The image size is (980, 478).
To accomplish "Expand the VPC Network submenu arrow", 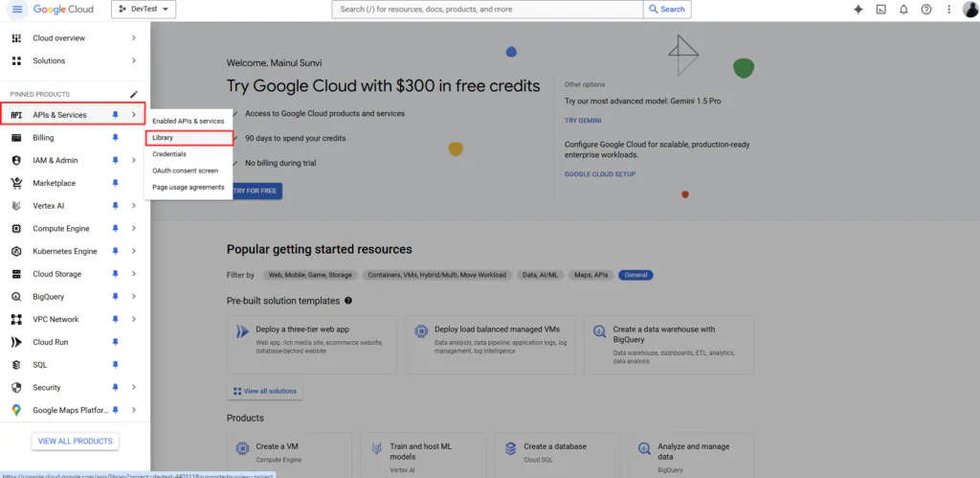I will 134,320.
